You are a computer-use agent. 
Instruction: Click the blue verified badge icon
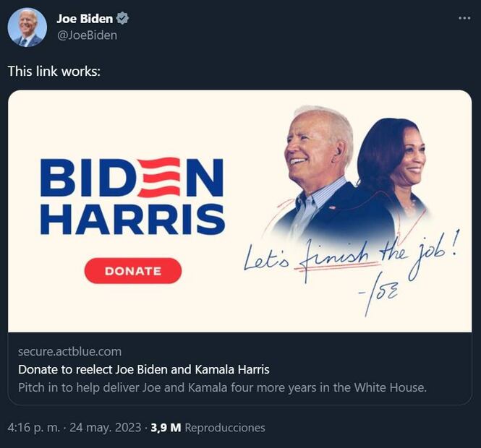(x=122, y=18)
